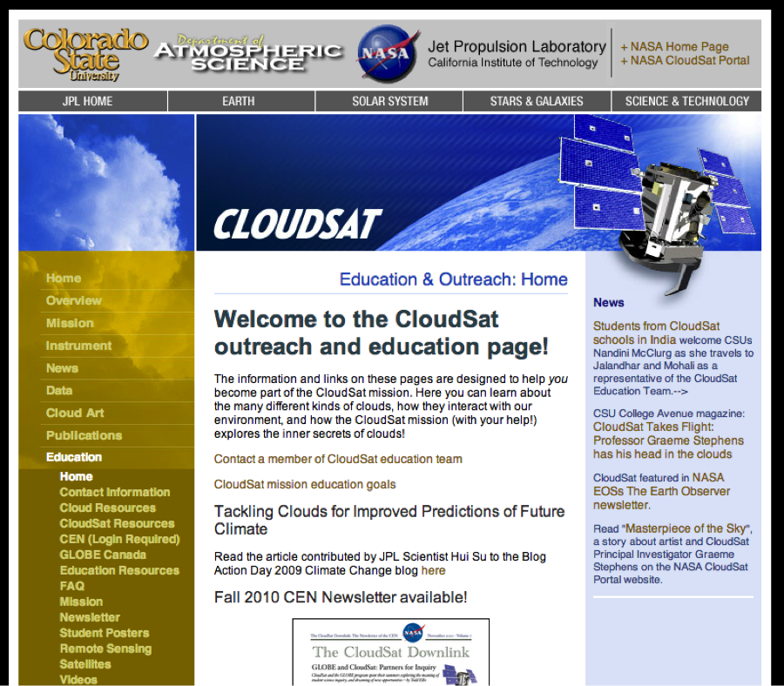Select EARTH in navigation bar
Screen dimensions: 784x686
[241, 101]
